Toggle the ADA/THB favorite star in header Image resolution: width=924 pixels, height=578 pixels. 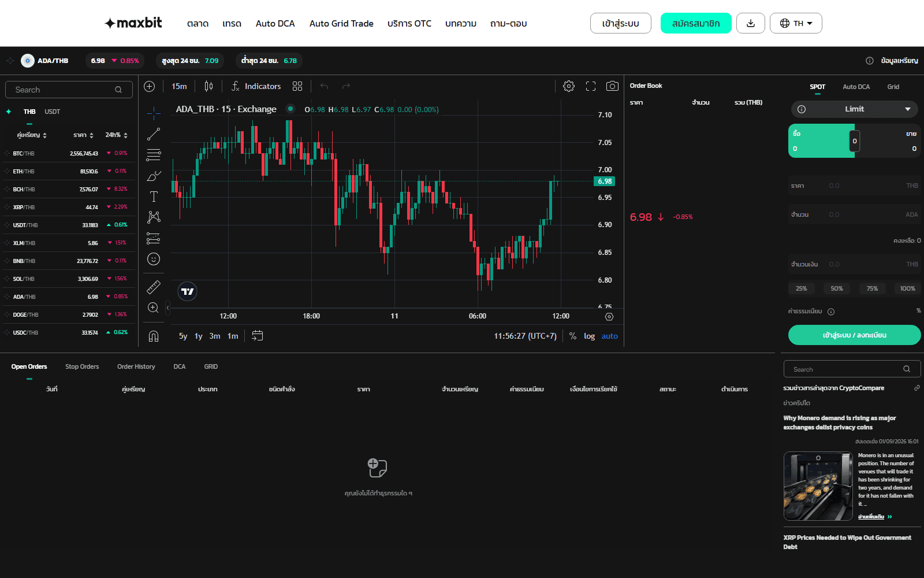click(10, 61)
